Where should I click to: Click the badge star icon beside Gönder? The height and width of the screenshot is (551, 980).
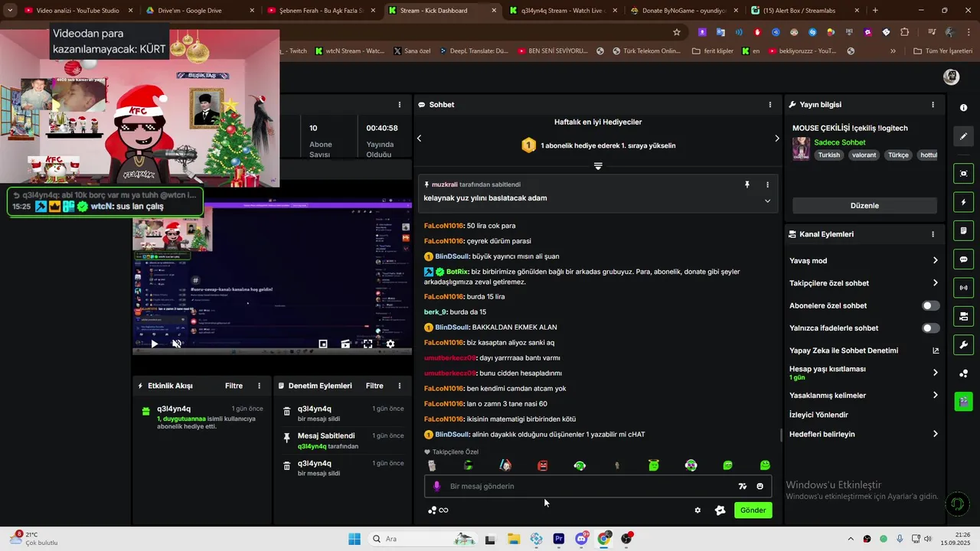pos(720,510)
